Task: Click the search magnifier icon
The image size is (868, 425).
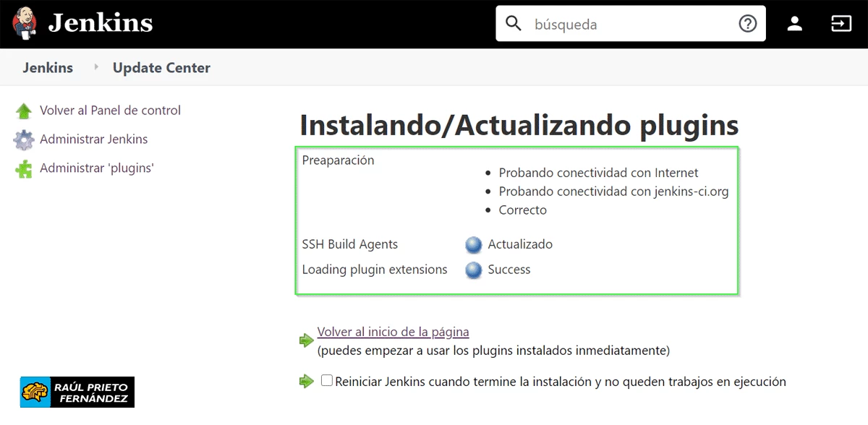Action: pyautogui.click(x=514, y=24)
